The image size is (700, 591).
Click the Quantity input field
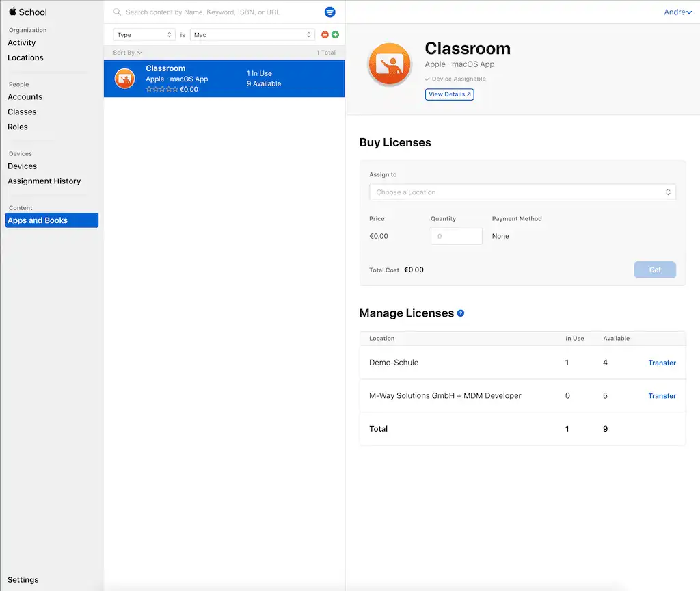pyautogui.click(x=456, y=236)
